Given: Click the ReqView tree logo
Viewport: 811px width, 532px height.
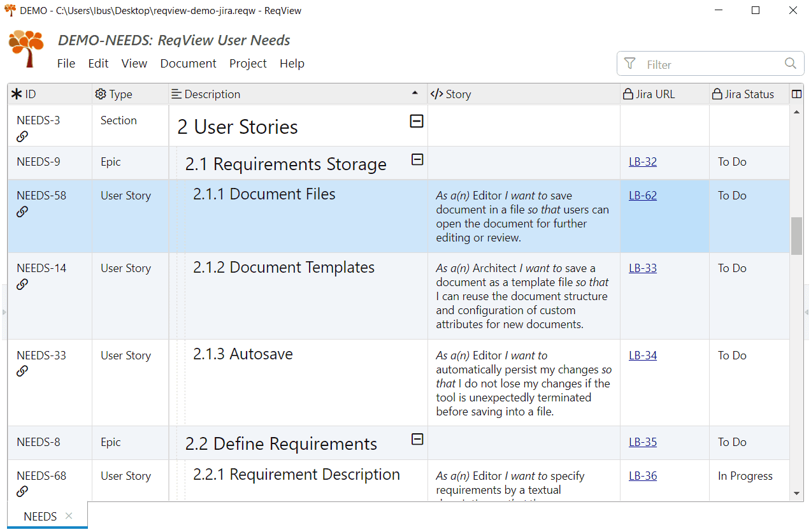Looking at the screenshot, I should (x=26, y=48).
